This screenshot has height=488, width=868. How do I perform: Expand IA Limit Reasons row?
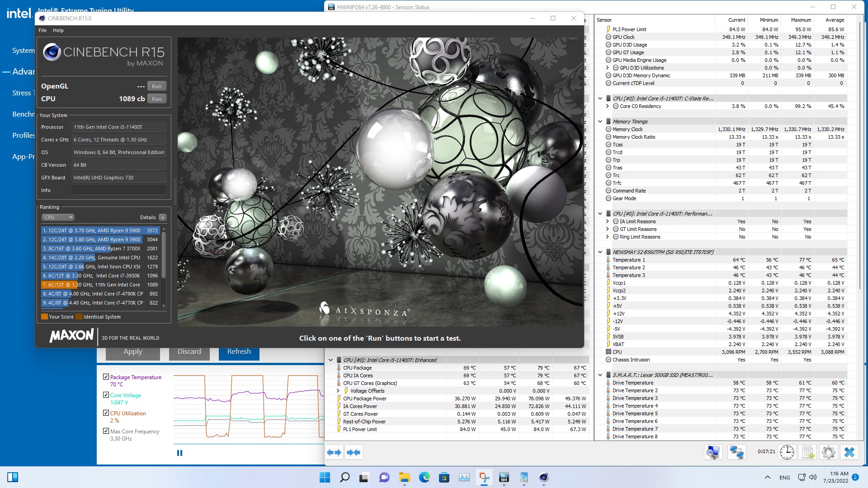(x=608, y=221)
